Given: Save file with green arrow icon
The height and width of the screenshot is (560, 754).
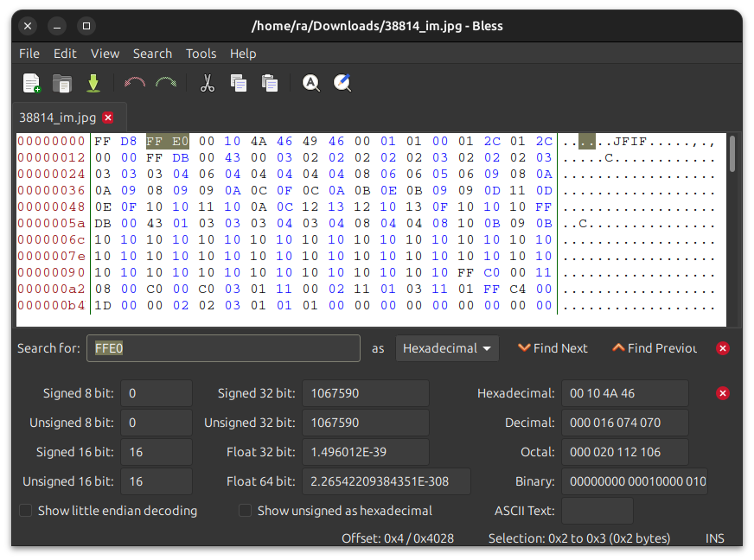Looking at the screenshot, I should 93,83.
